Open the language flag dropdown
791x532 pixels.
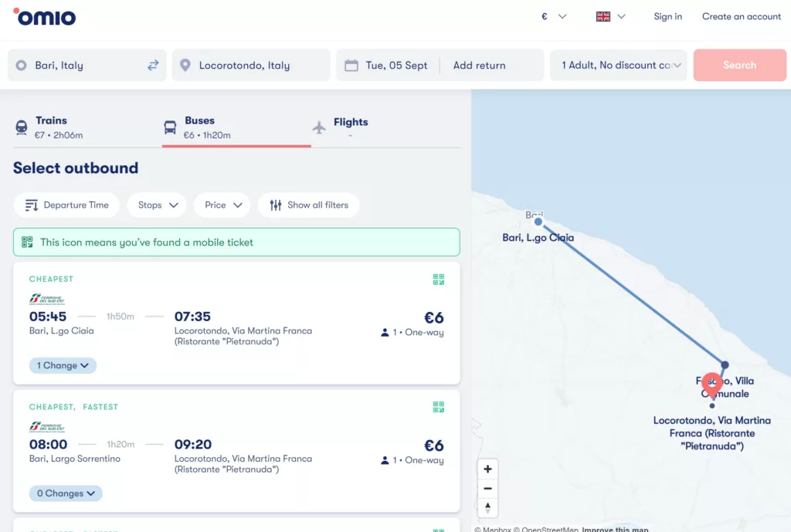610,17
